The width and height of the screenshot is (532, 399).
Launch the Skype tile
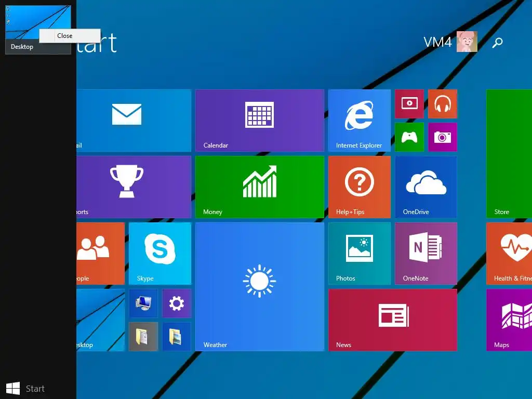click(x=160, y=254)
